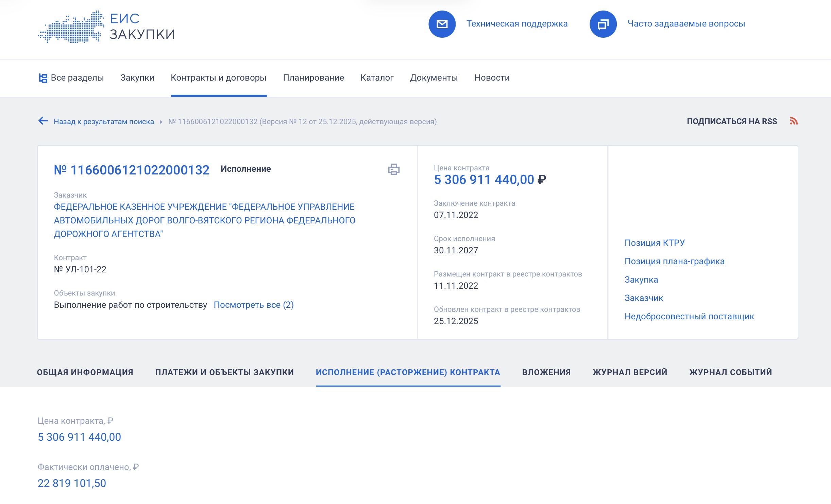Open the Планирование menu item
The height and width of the screenshot is (504, 831).
click(x=313, y=78)
